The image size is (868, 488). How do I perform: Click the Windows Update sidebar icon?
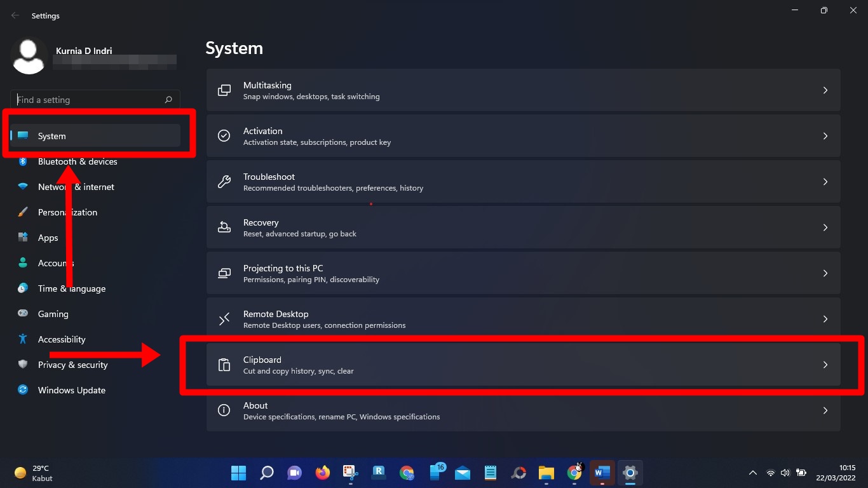point(23,390)
